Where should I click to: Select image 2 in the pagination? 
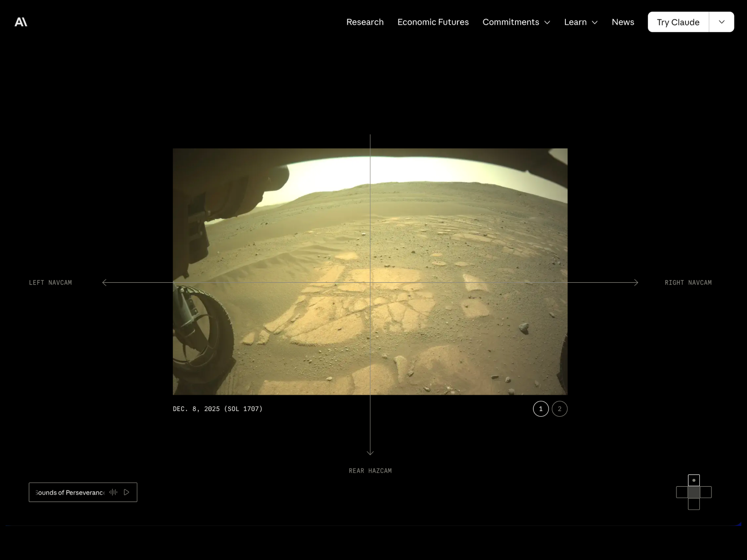[559, 408]
